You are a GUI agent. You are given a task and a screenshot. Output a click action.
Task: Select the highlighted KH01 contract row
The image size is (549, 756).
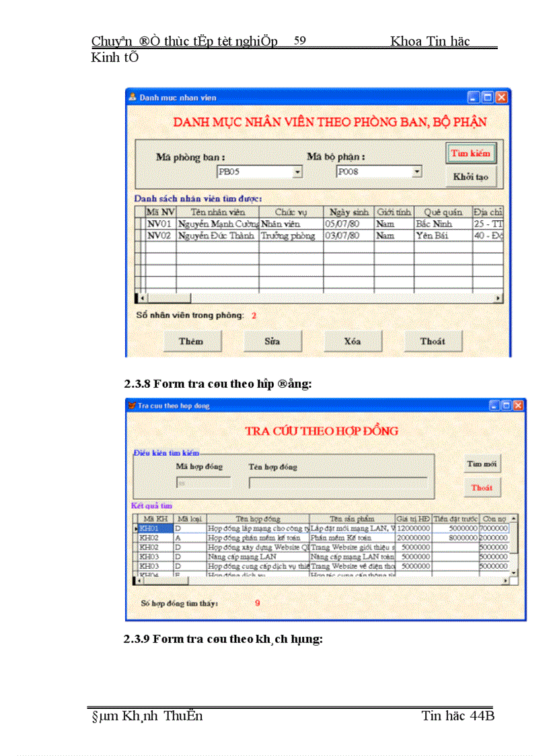coord(202,528)
